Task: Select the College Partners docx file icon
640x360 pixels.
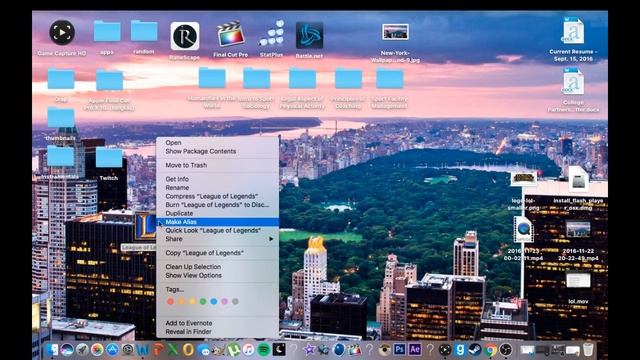Action: click(573, 82)
